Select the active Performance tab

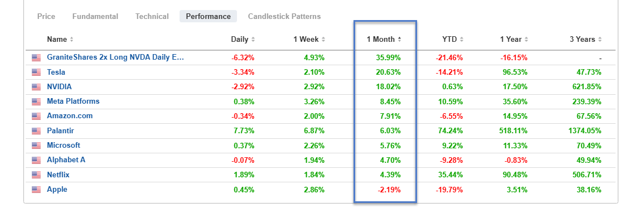click(208, 16)
